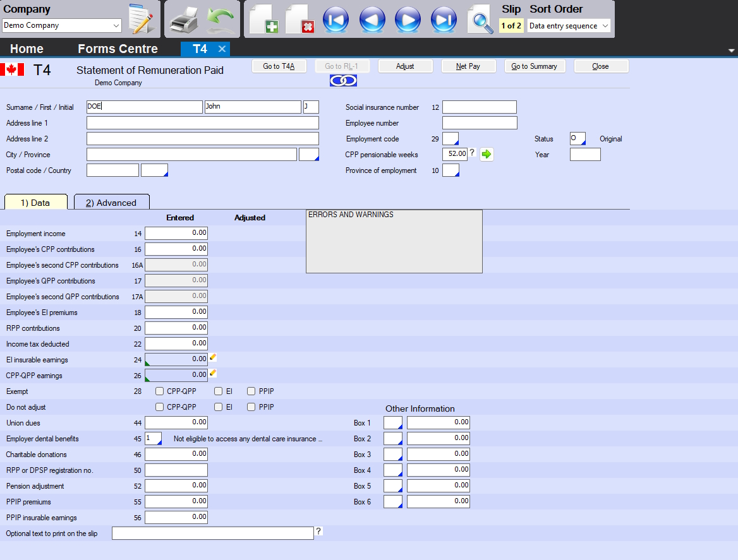Enable the Exempt EI checkbox
This screenshot has height=560, width=738.
pyautogui.click(x=219, y=391)
